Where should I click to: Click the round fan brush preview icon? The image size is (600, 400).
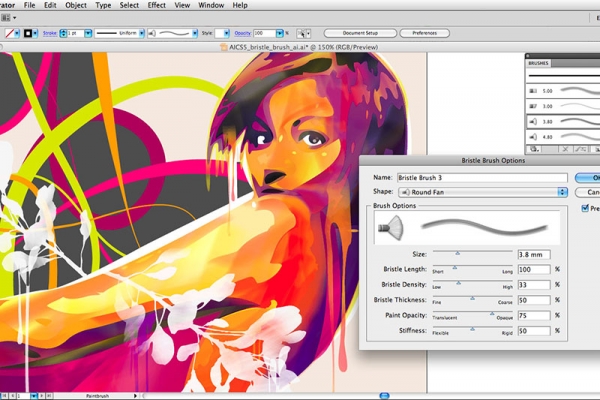(x=391, y=228)
